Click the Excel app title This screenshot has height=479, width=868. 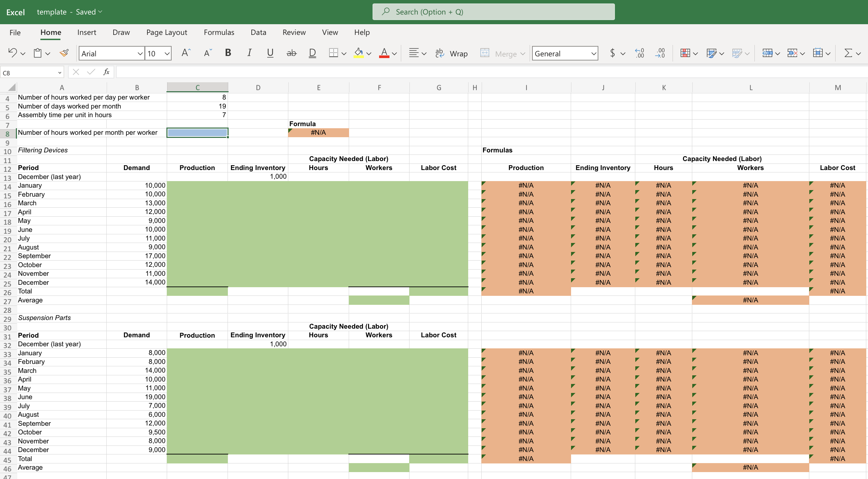coord(16,12)
